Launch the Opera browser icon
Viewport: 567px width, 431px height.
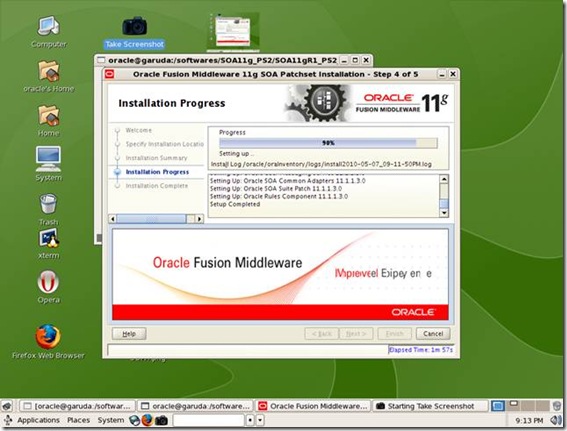coord(48,287)
